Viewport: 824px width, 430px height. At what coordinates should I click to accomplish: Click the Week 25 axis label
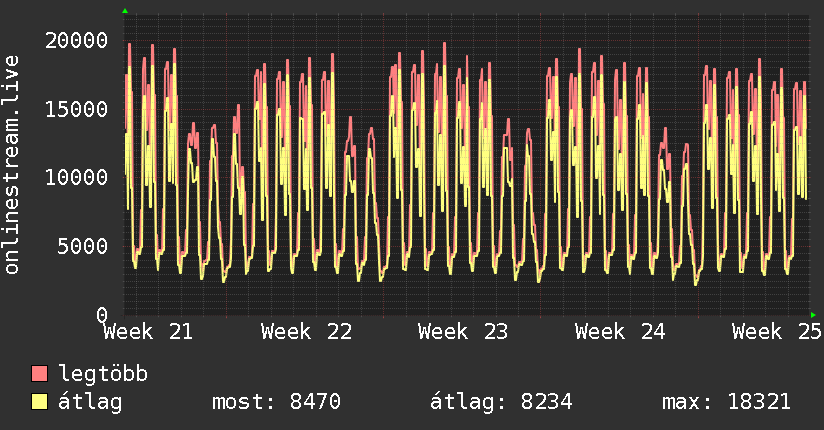[x=777, y=332]
